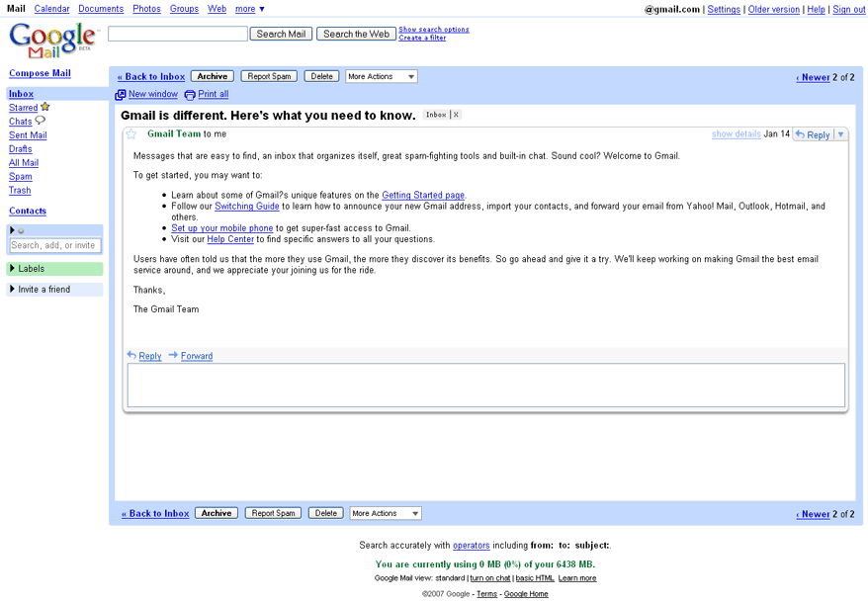The width and height of the screenshot is (868, 604).
Task: Click the yellow star icon next to Starred
Action: point(44,107)
